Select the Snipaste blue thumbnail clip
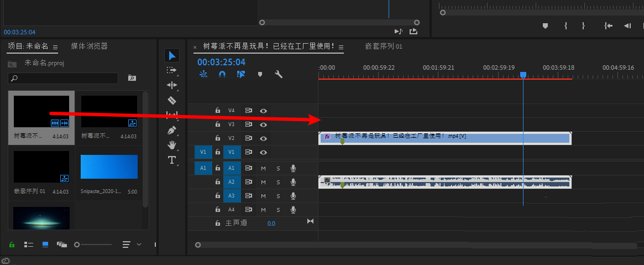The image size is (644, 265). [x=109, y=167]
